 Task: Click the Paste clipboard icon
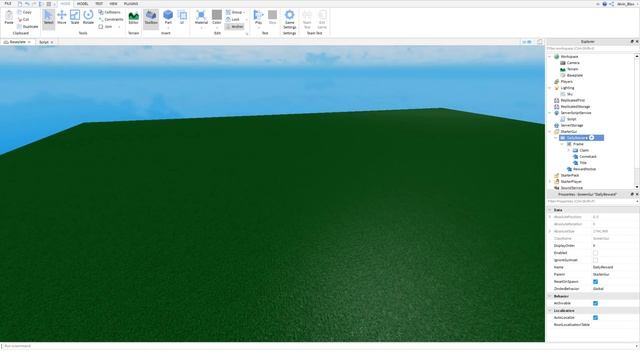(x=9, y=17)
